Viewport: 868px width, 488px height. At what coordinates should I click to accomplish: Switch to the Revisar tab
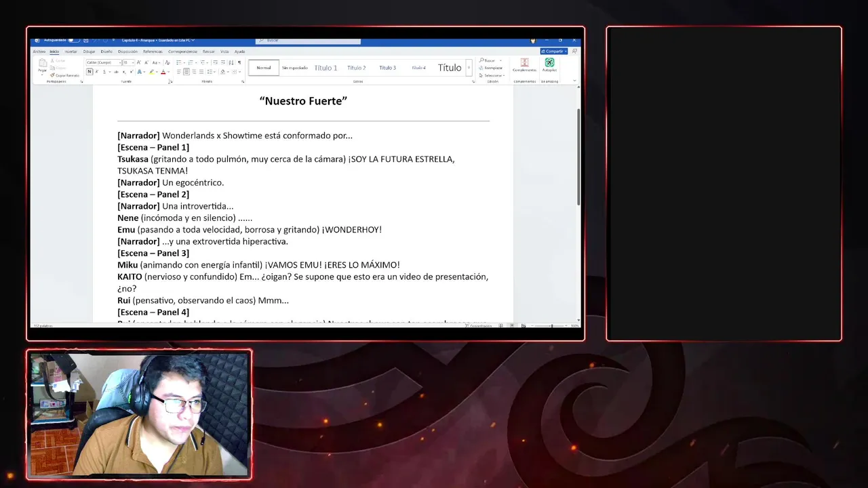[208, 52]
